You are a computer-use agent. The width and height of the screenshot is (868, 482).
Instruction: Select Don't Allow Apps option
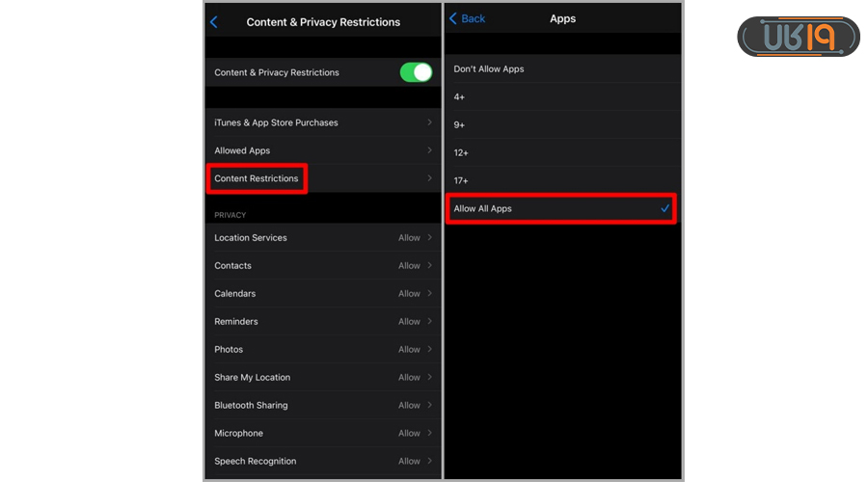click(x=561, y=69)
